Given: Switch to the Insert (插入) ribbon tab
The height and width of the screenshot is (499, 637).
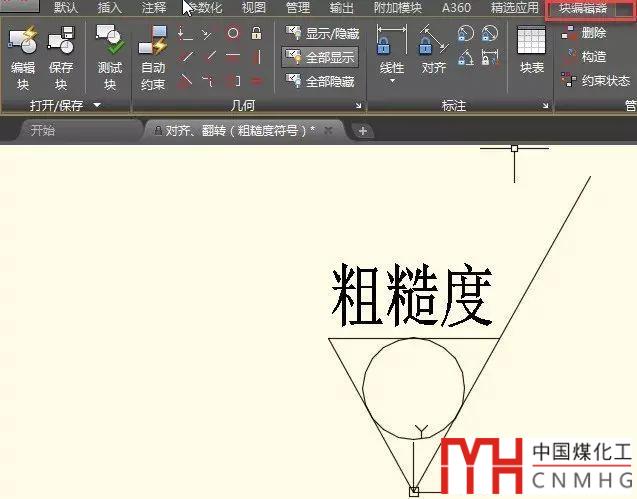Looking at the screenshot, I should (x=110, y=8).
